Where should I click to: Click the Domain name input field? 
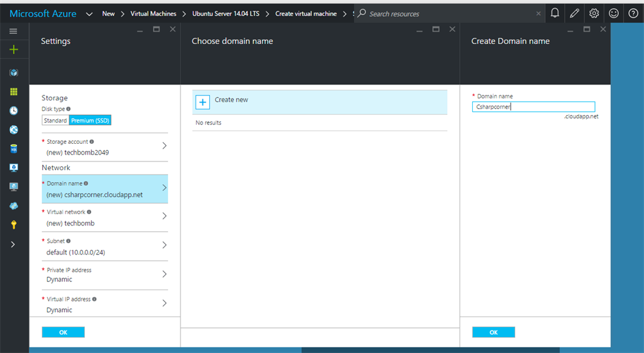tap(533, 107)
